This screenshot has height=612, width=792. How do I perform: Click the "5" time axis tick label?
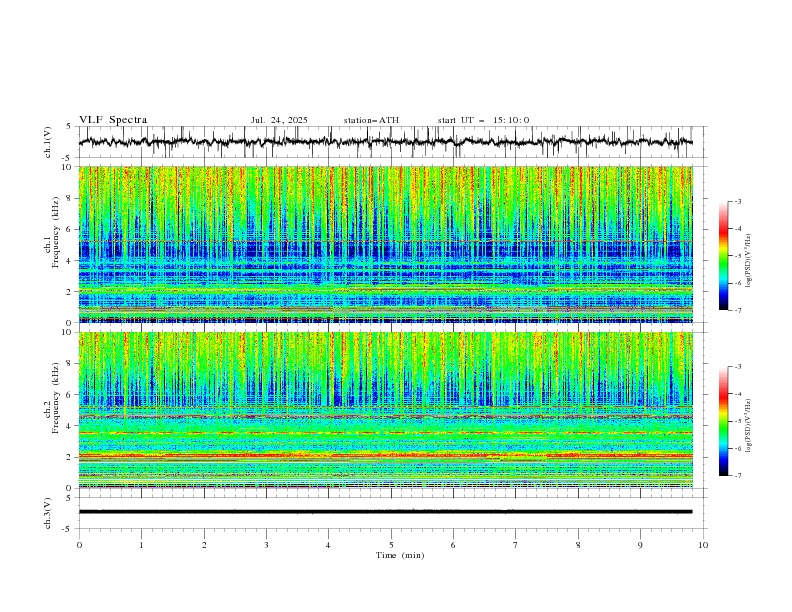click(391, 545)
